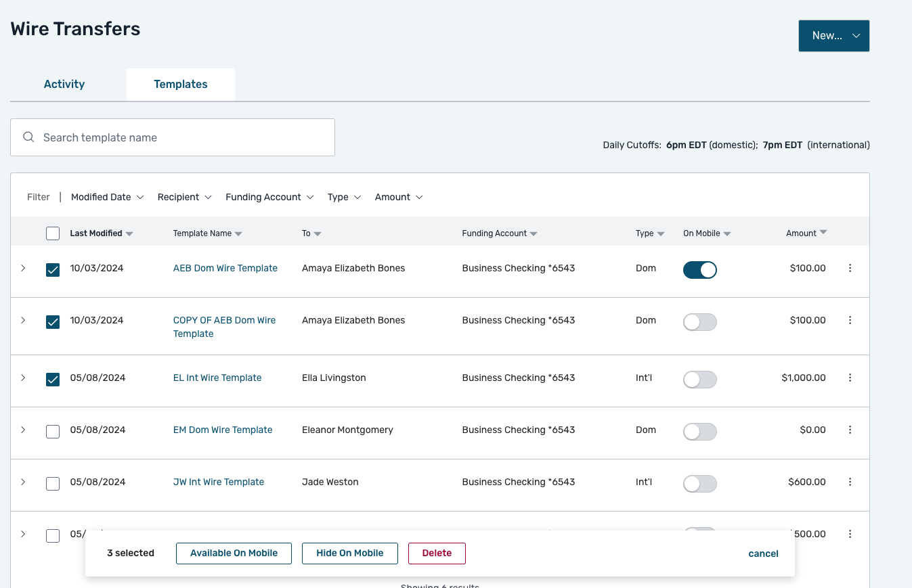The width and height of the screenshot is (912, 588).
Task: Click in the Search template name field
Action: pyautogui.click(x=183, y=137)
